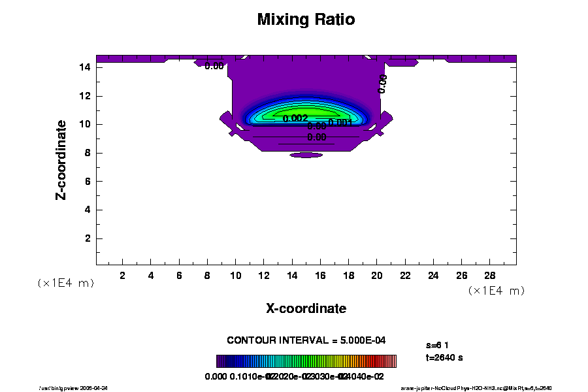Click the Z-coordinate axis label
This screenshot has height=392, width=588.
[x=61, y=159]
